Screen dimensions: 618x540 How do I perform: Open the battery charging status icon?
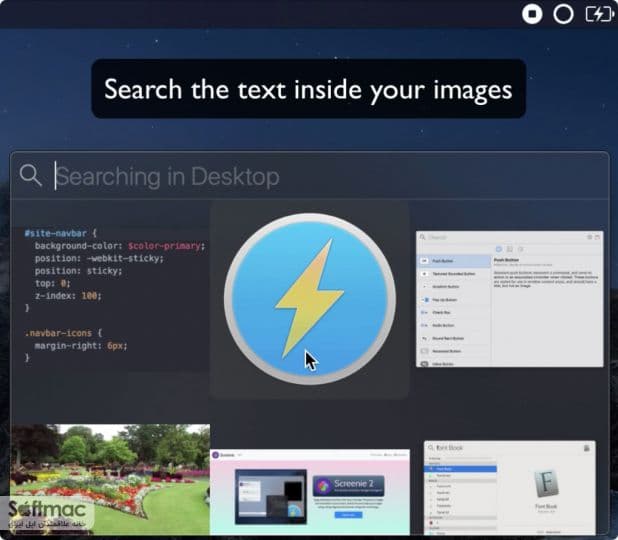[x=599, y=14]
